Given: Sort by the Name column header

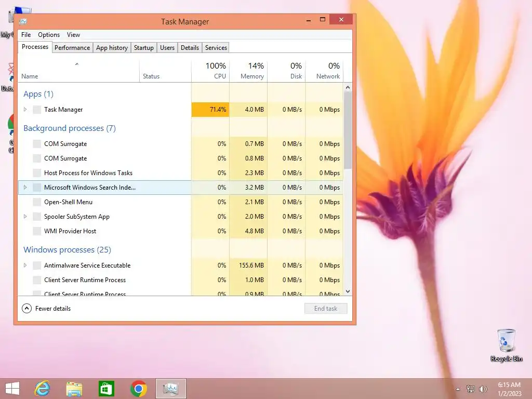Looking at the screenshot, I should (79, 71).
